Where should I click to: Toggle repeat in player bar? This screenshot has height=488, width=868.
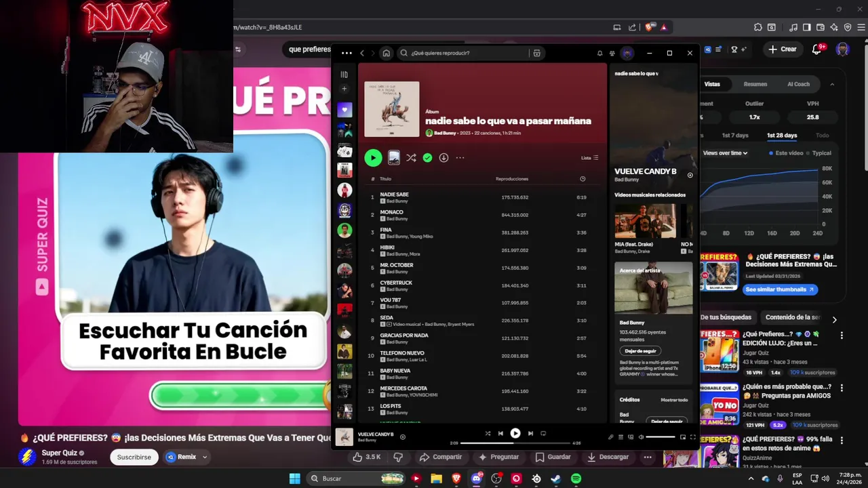[543, 433]
